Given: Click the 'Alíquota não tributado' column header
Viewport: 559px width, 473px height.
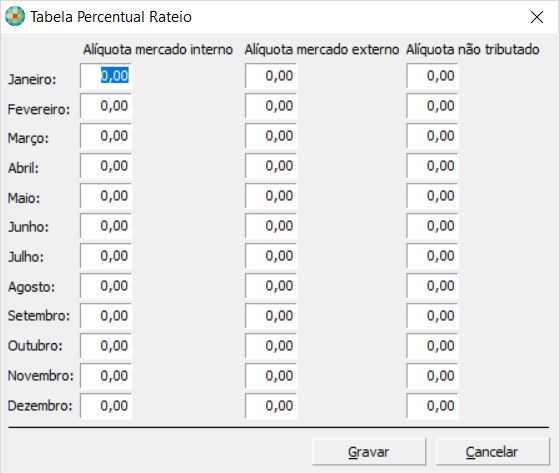Looking at the screenshot, I should pyautogui.click(x=473, y=50).
